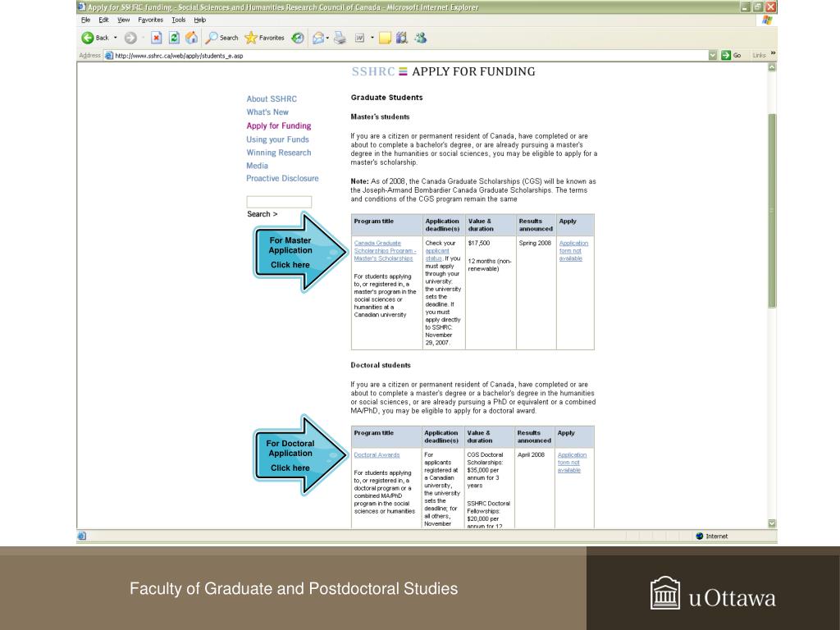
Task: Open the address bar dropdown arrow
Action: tap(712, 55)
